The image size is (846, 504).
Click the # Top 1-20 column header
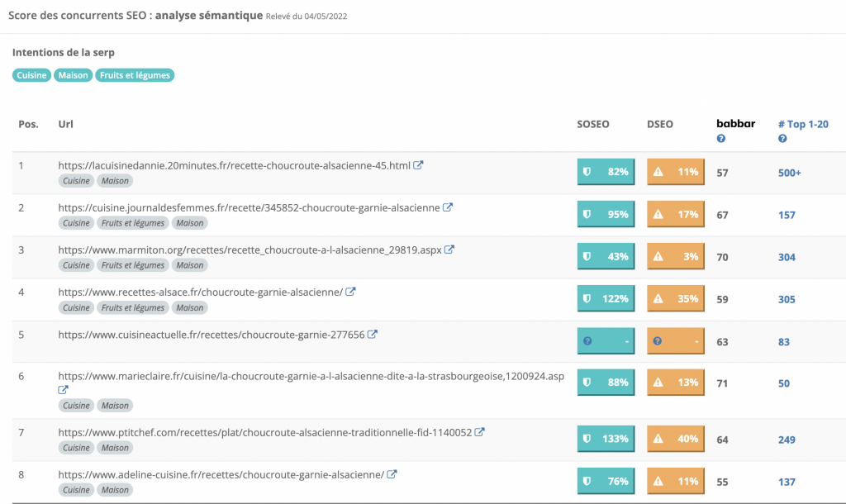pyautogui.click(x=803, y=124)
